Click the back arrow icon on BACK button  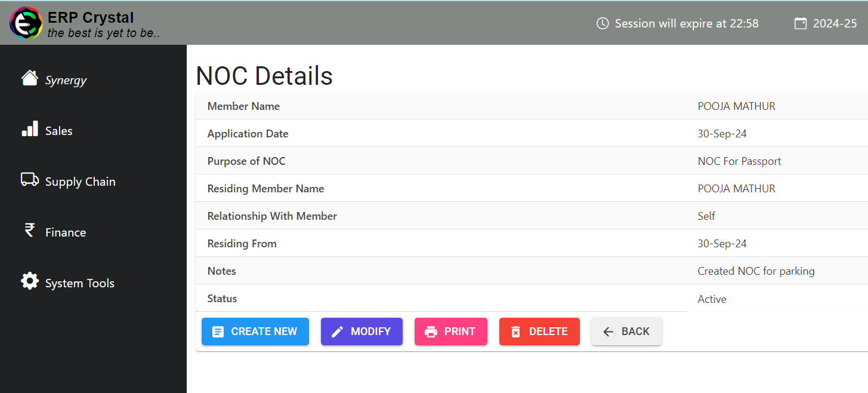(608, 331)
